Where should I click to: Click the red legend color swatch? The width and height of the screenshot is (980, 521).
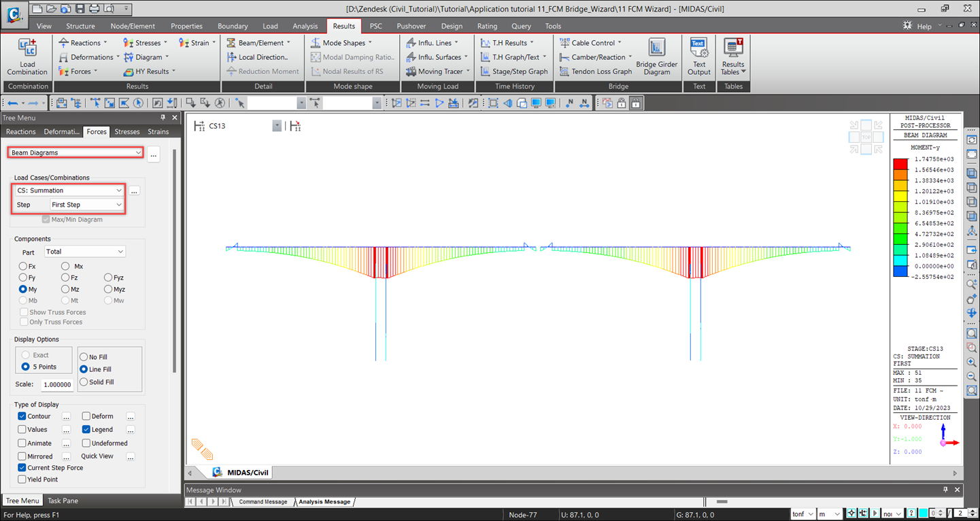(900, 164)
